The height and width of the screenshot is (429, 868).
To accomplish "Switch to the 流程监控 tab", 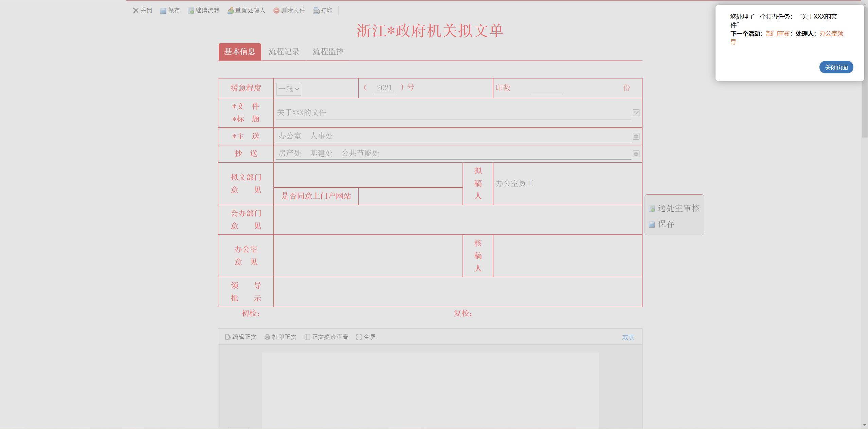I will pos(328,52).
